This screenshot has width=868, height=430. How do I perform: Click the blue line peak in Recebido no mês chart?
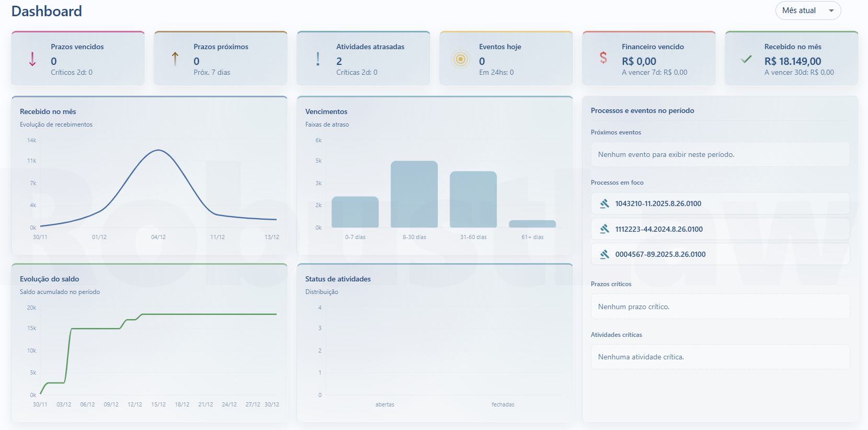pos(158,150)
